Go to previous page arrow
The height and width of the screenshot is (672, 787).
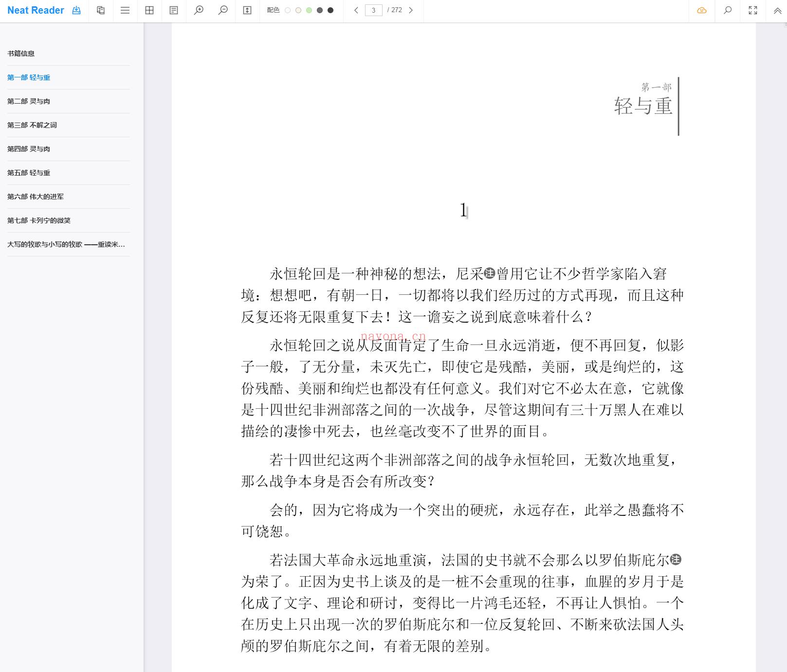pos(356,10)
